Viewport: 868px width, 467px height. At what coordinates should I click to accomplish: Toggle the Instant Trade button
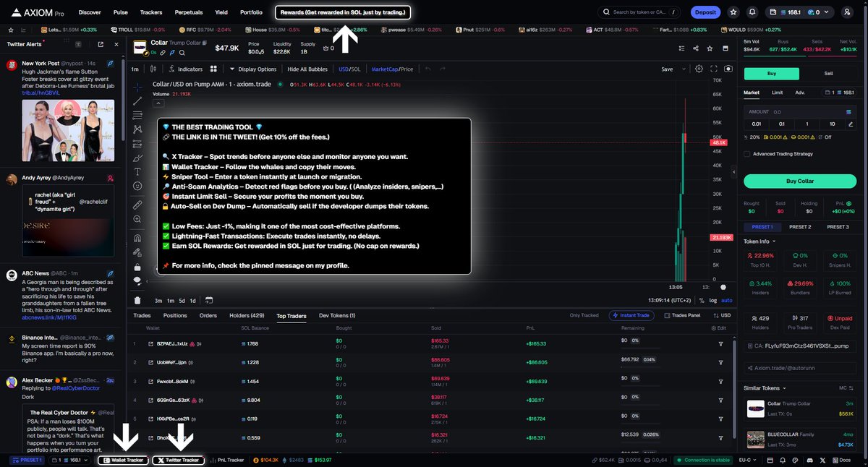point(633,315)
